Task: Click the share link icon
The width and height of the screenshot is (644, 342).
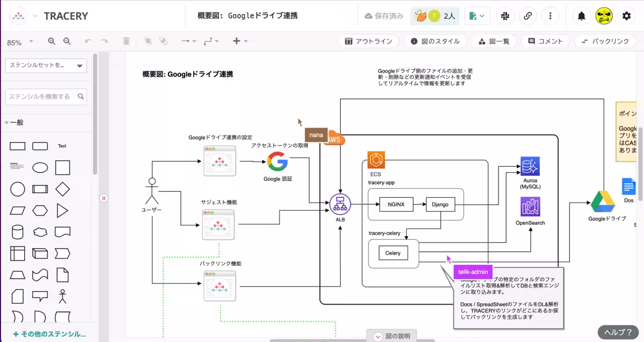Action: [x=528, y=16]
